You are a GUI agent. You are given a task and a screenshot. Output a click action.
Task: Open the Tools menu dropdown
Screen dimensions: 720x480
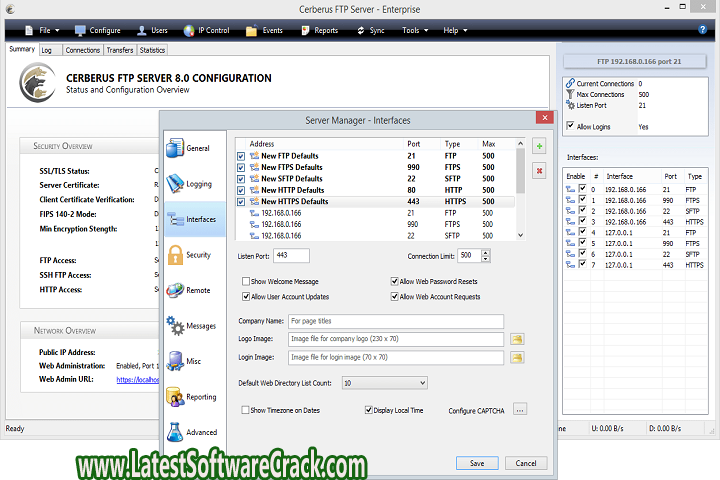point(415,30)
